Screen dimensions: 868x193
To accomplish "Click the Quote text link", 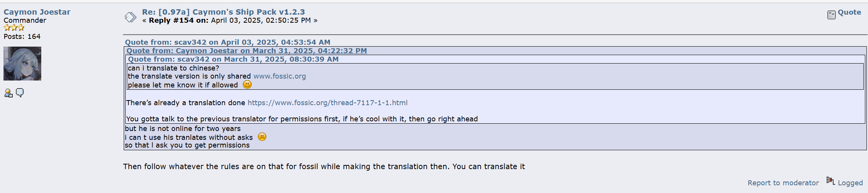I will pyautogui.click(x=849, y=12).
